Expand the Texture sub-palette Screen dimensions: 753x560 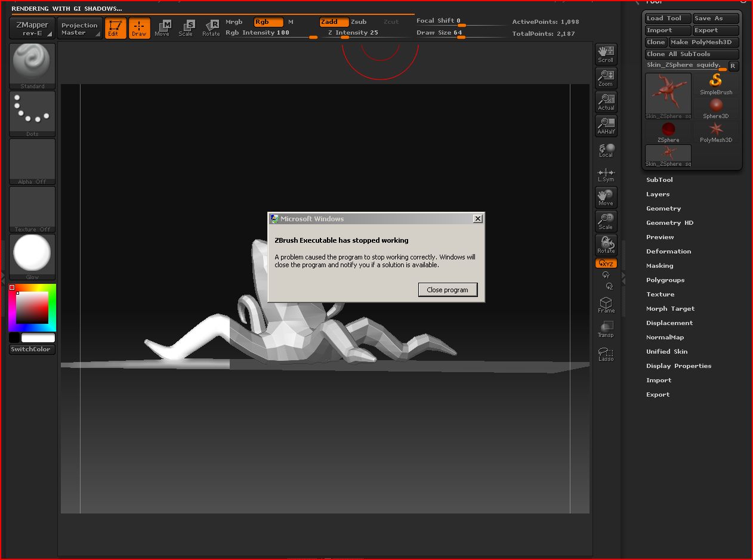pos(660,294)
